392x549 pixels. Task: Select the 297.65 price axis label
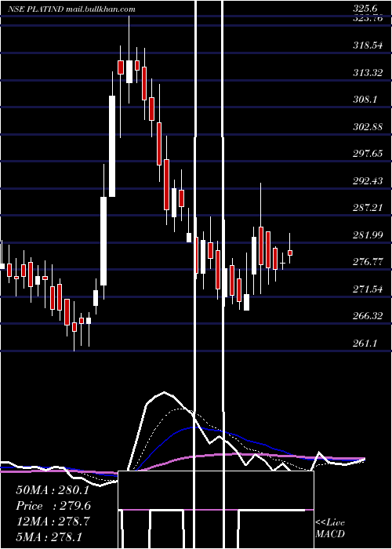pos(368,154)
